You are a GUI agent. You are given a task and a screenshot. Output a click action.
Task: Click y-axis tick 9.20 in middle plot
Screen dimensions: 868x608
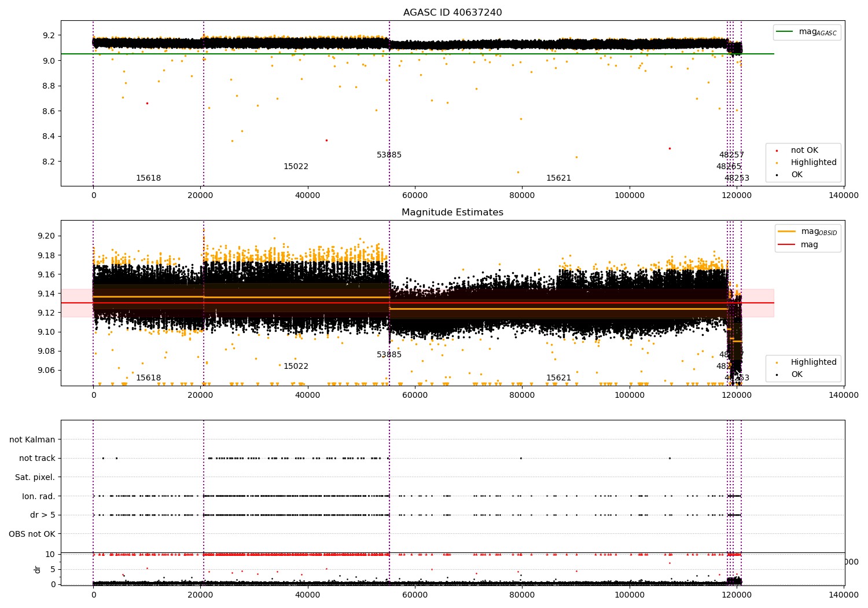[46, 236]
